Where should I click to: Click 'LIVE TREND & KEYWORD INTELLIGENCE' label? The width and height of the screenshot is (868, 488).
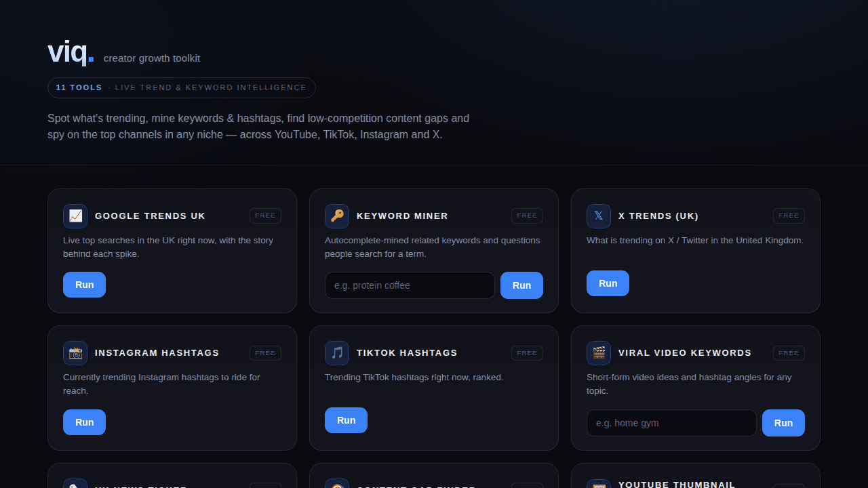point(211,87)
